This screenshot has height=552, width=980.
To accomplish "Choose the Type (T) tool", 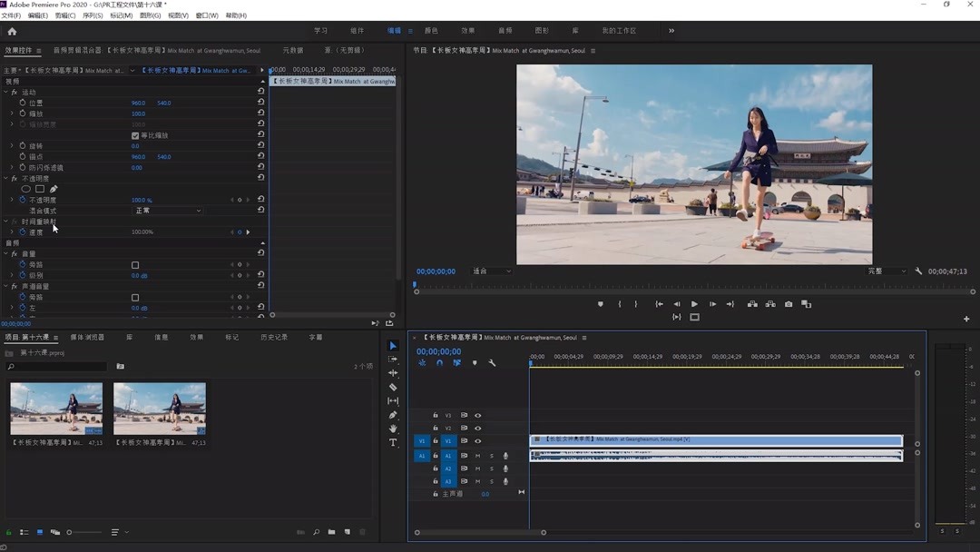I will (x=393, y=443).
